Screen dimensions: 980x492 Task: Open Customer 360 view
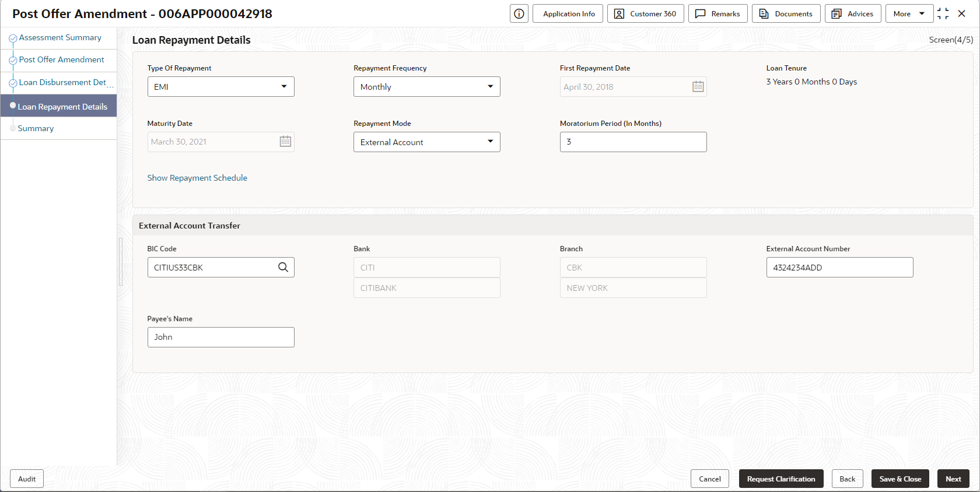point(645,14)
